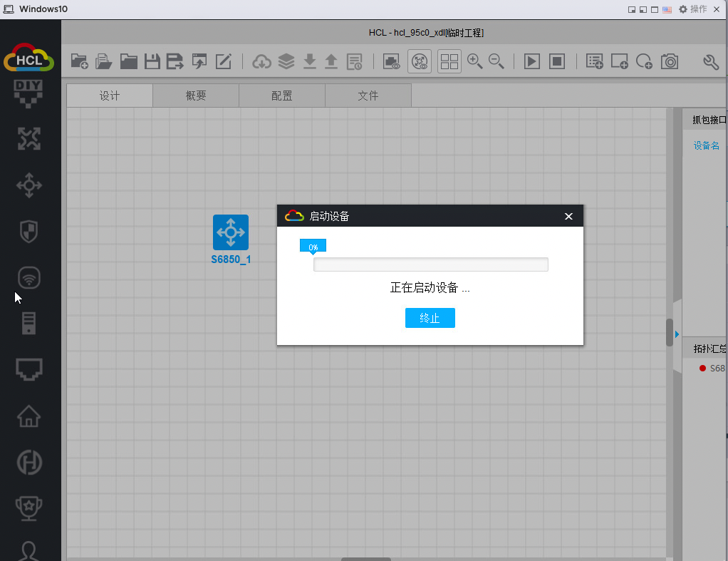This screenshot has height=561, width=728.
Task: Click the edit pencil toolbar icon
Action: (x=224, y=61)
